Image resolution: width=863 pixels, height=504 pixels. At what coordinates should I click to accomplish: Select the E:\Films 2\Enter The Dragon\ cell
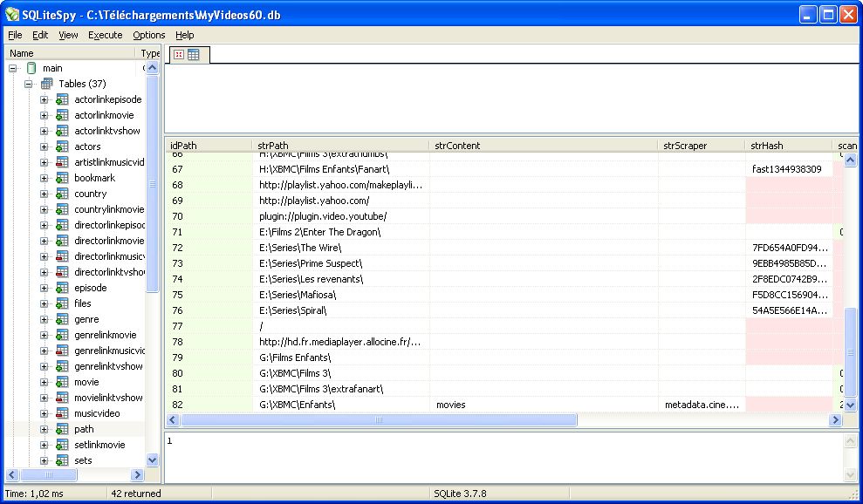tap(341, 232)
